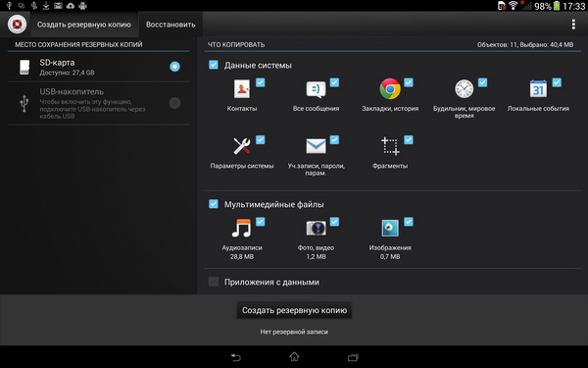Uncheck the Изображения item checkbox
The height and width of the screenshot is (368, 588).
(409, 222)
